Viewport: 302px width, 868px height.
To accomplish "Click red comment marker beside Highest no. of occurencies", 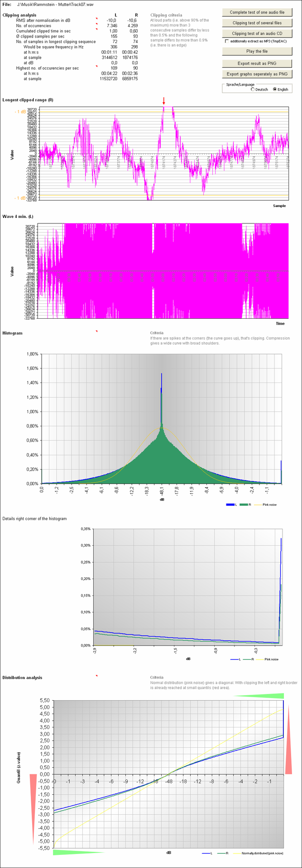I will 96,66.
